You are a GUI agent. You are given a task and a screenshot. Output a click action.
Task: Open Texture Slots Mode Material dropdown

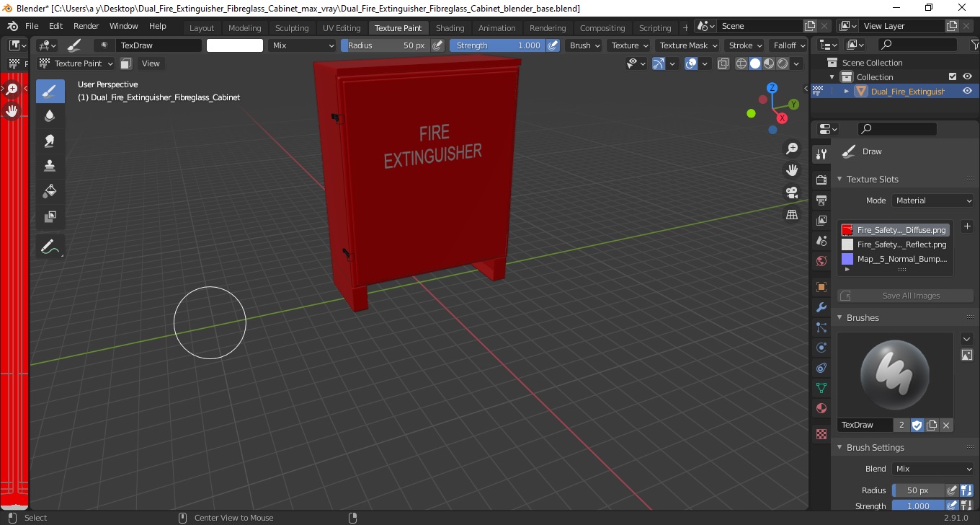tap(932, 200)
